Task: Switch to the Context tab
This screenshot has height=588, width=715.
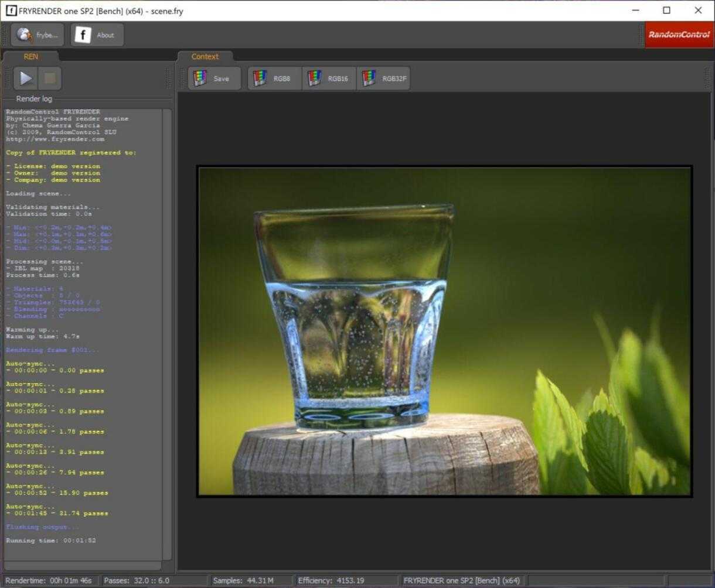Action: tap(205, 57)
